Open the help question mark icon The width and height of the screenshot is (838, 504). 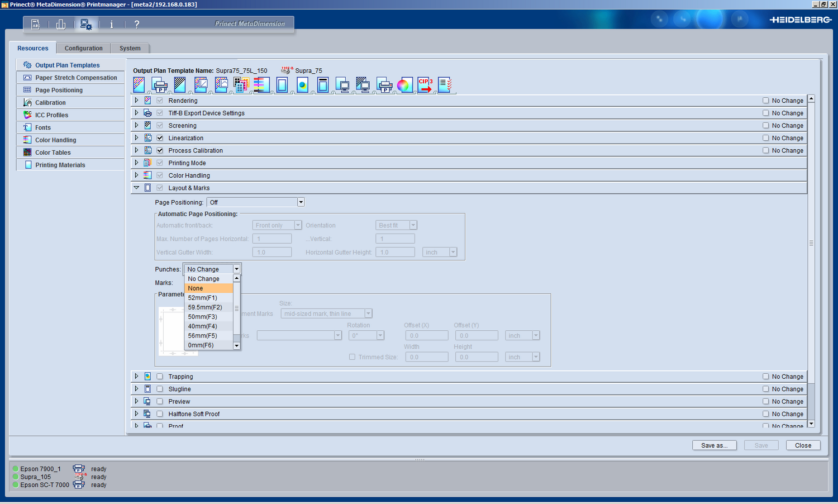point(137,24)
